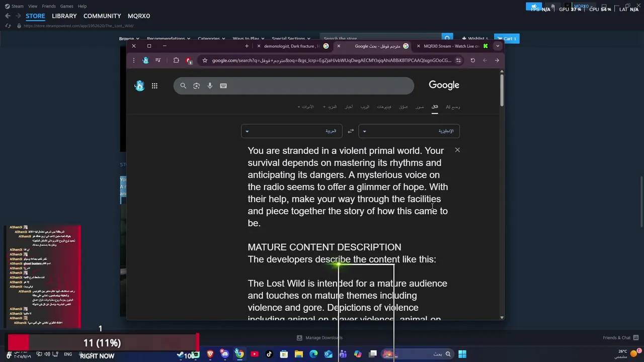Expand Steam Categories dropdown
The width and height of the screenshot is (644, 362).
coord(211,39)
